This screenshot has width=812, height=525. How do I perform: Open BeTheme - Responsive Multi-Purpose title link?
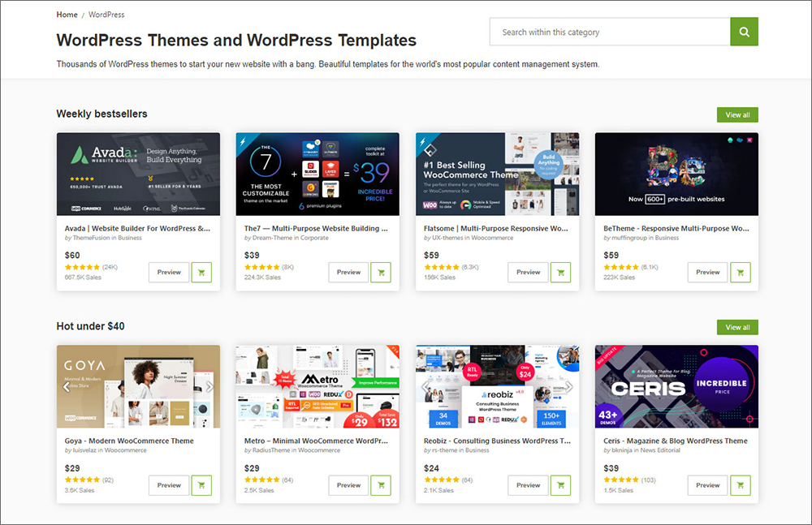point(676,228)
